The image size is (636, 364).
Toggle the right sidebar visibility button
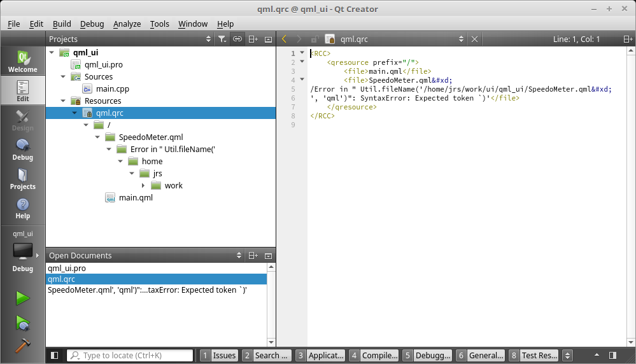click(612, 355)
